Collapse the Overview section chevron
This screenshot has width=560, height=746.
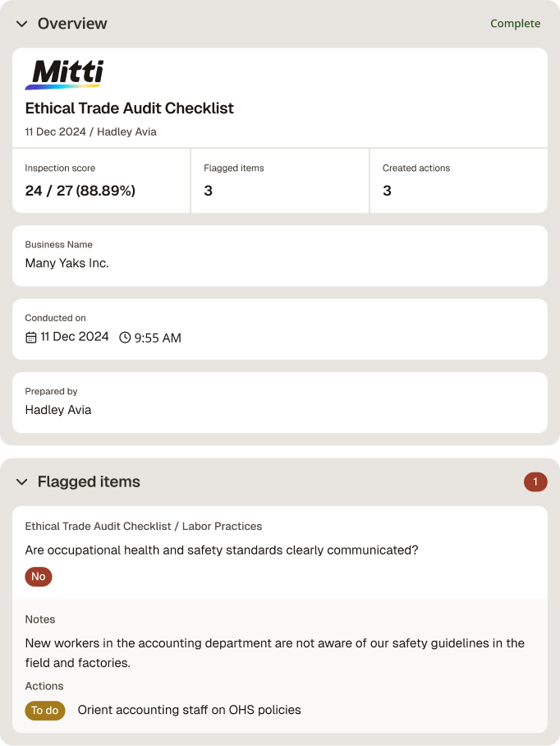tap(22, 24)
